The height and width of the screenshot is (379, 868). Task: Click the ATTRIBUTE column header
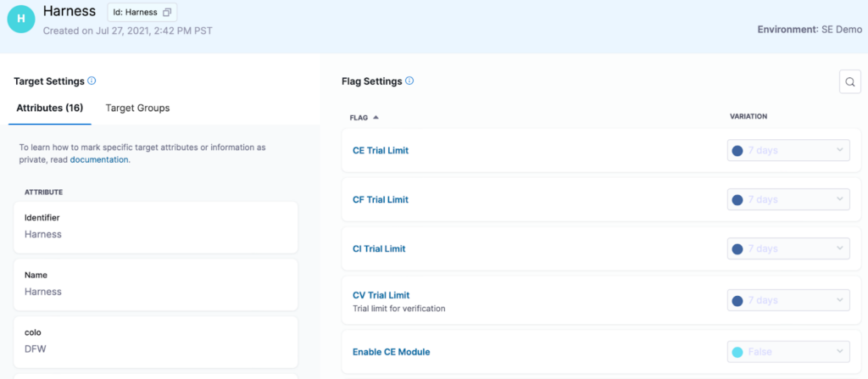(44, 192)
